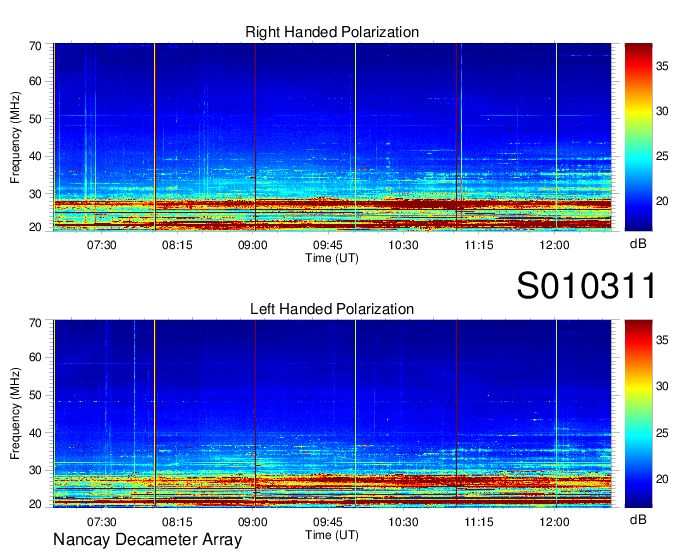Click the 20 dB label on the top colorbar

pyautogui.click(x=662, y=201)
